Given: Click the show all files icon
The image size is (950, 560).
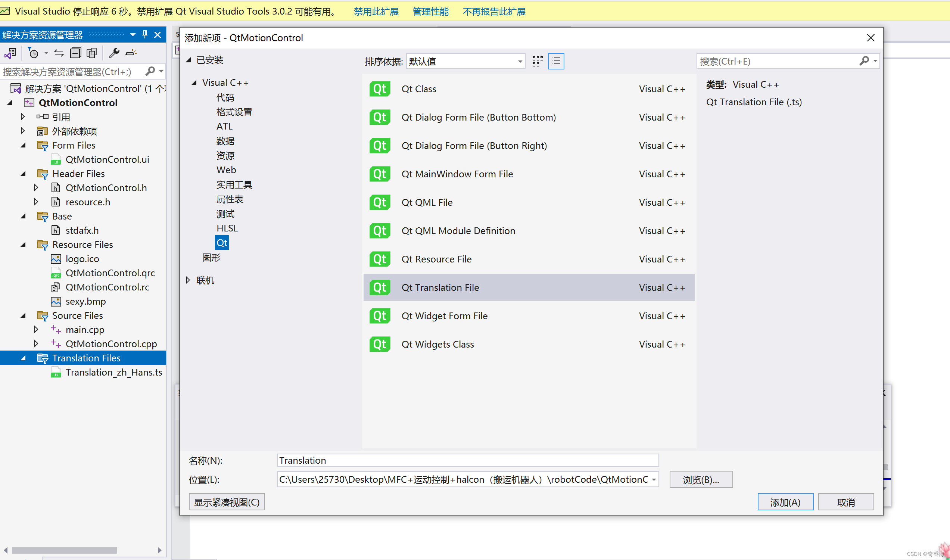Looking at the screenshot, I should (92, 53).
